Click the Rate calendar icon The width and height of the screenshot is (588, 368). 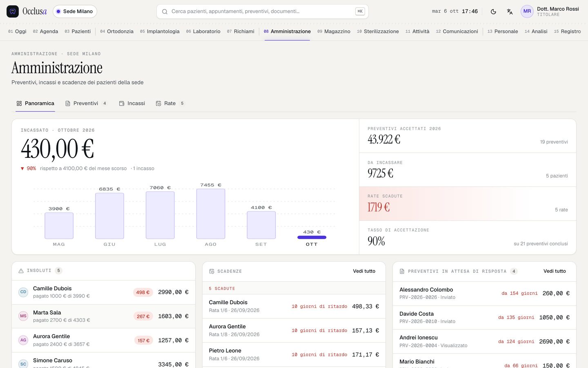point(158,103)
